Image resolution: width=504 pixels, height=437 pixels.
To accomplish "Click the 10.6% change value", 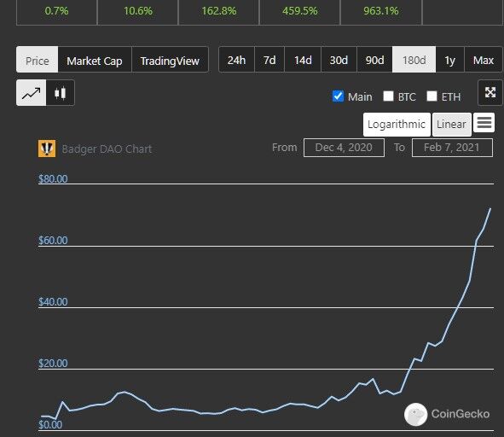I will [138, 11].
